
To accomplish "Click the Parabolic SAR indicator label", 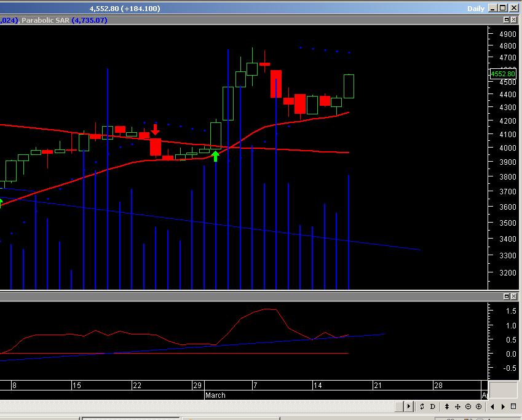I will (x=45, y=20).
